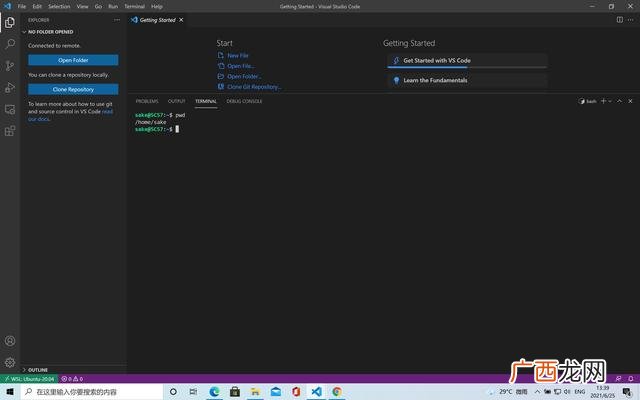This screenshot has width=640, height=400.
Task: Open the Go menu
Action: (98, 7)
